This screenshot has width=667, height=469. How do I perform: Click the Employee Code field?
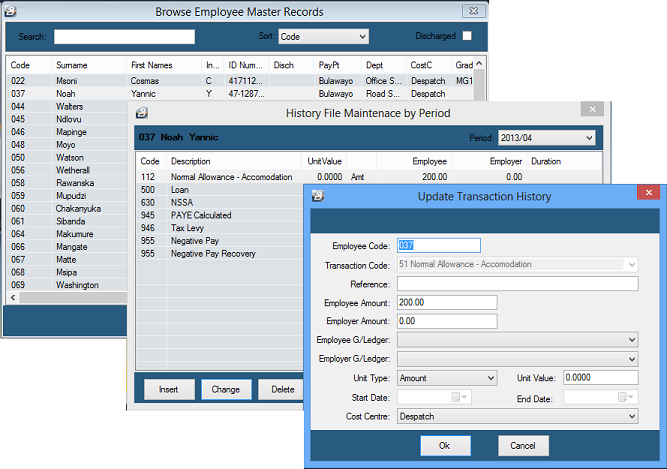439,245
